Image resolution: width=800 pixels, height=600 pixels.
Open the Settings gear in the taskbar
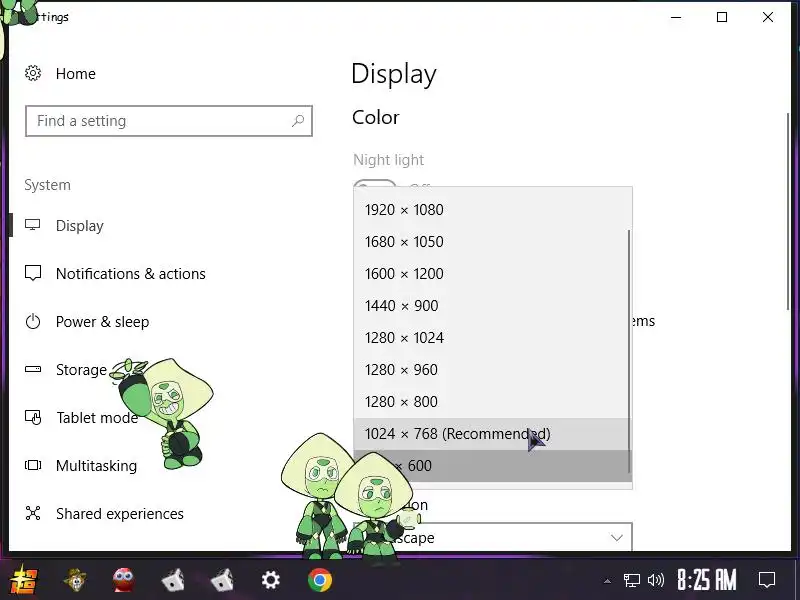[270, 580]
